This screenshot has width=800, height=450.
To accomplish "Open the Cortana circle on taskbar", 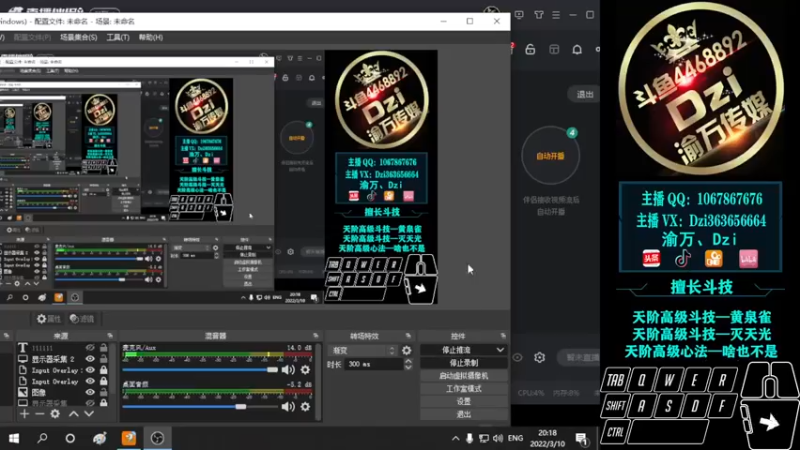I will tap(70, 438).
